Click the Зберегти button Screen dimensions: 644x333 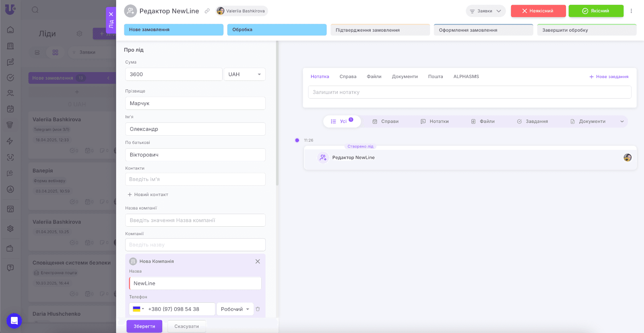(x=144, y=326)
